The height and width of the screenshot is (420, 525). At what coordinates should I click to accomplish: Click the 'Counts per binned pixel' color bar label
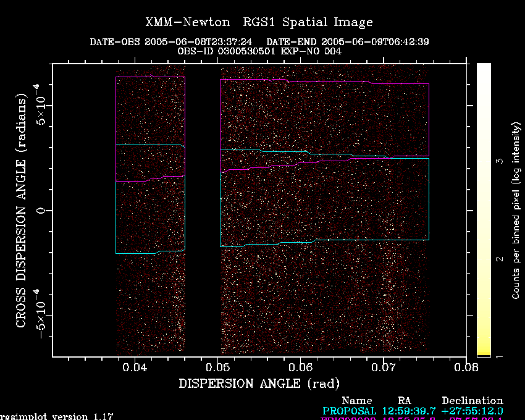click(516, 211)
